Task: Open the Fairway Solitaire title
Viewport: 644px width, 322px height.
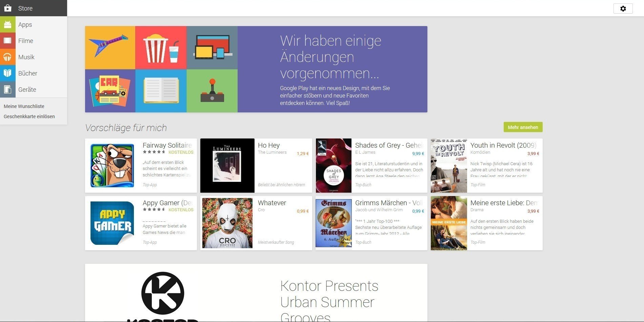Action: (x=167, y=145)
